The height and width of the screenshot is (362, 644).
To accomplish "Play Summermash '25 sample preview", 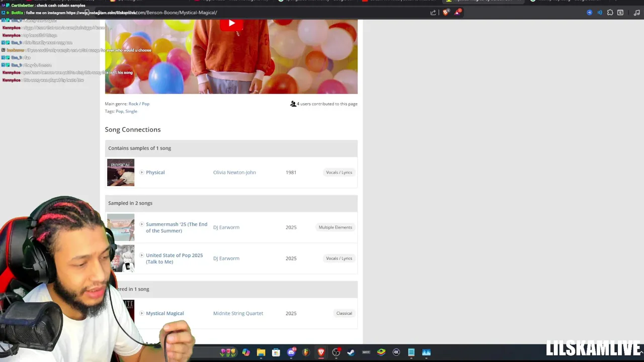I will click(x=142, y=224).
